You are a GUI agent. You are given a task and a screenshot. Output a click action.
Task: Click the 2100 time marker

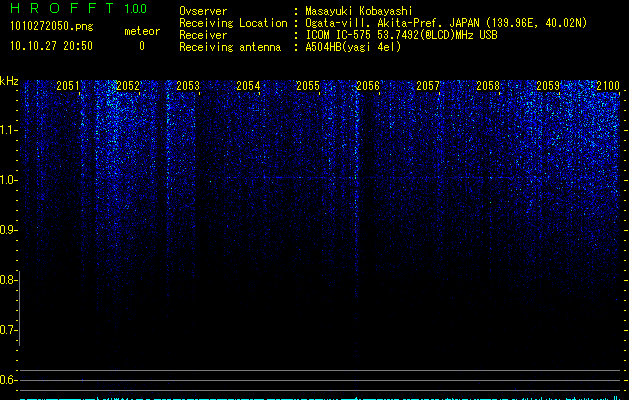608,86
